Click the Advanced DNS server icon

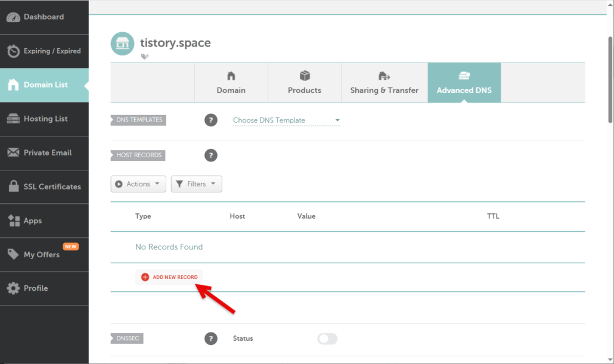click(464, 75)
